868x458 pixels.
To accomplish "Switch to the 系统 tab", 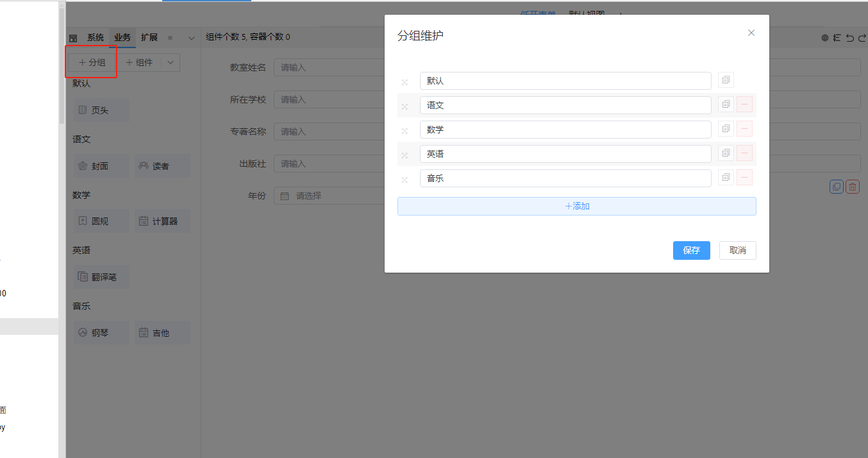I will (96, 38).
